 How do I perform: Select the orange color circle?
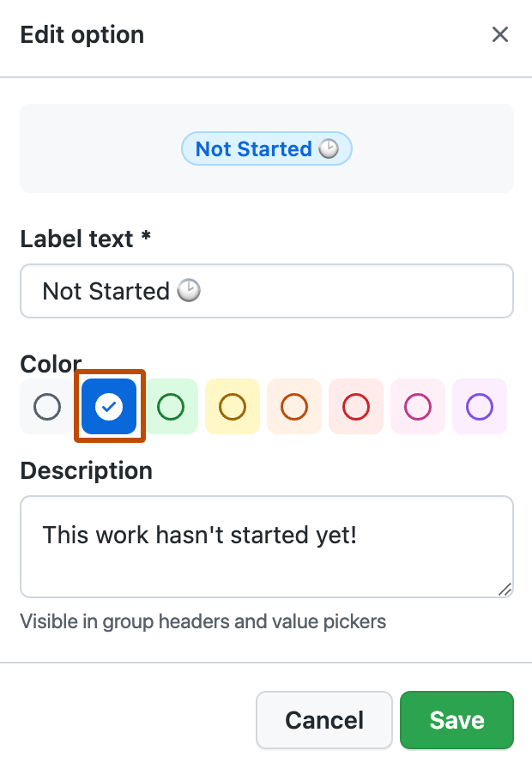point(294,406)
